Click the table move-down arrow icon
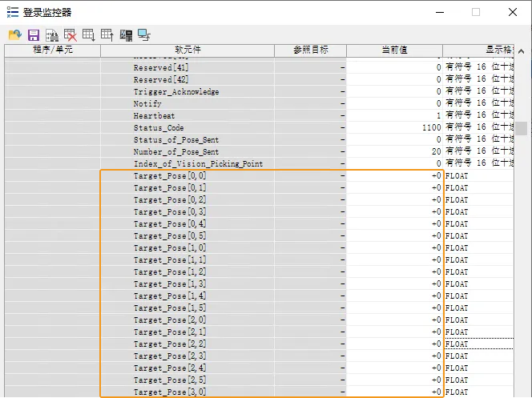The width and height of the screenshot is (532, 398). [89, 35]
